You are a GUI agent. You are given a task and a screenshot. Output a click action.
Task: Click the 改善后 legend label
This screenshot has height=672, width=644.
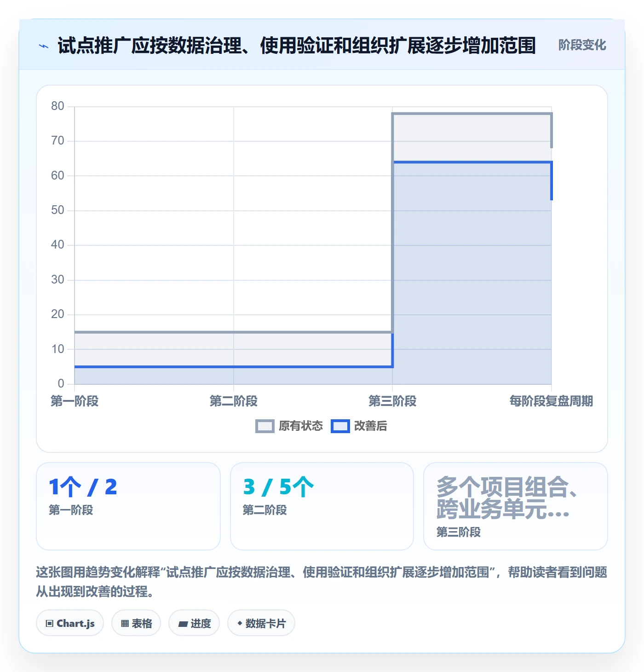coord(370,426)
